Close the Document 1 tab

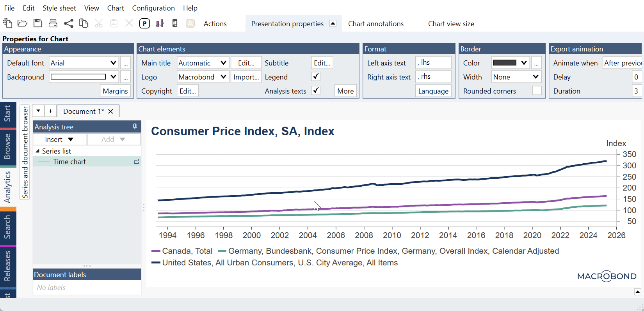point(111,111)
